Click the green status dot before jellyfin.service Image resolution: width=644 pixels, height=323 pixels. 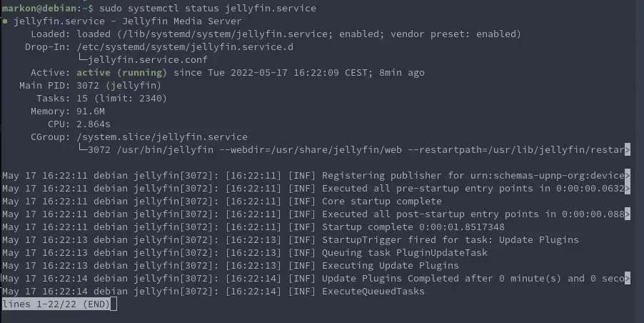coord(5,21)
